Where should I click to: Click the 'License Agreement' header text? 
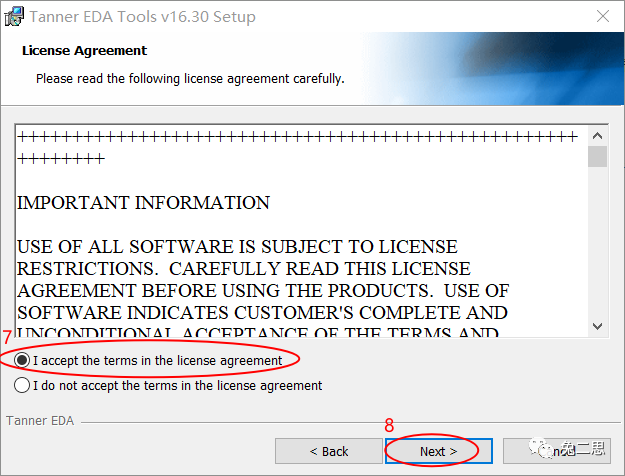[x=84, y=50]
